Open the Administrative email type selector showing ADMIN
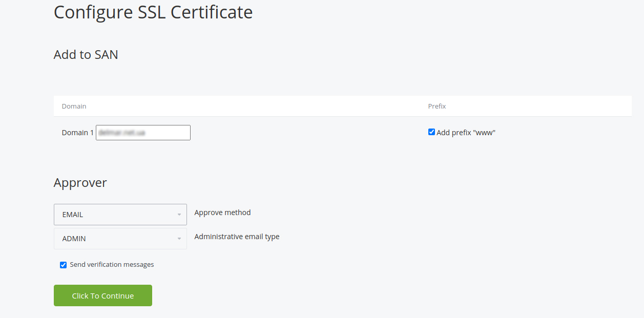 (x=120, y=238)
